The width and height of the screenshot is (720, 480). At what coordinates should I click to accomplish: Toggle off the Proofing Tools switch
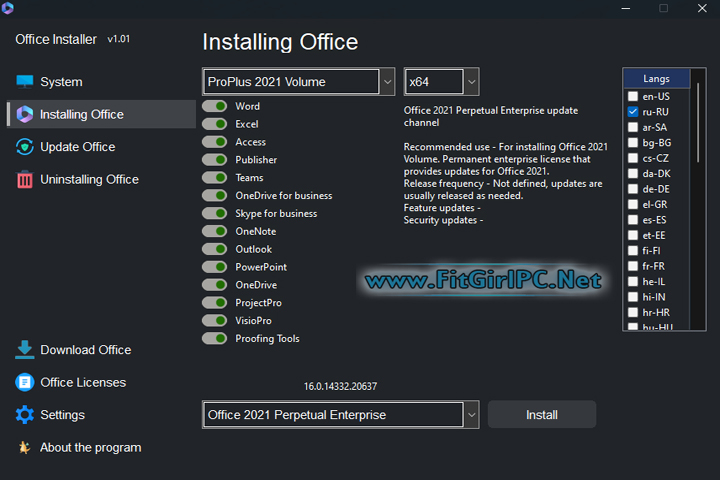[x=215, y=339]
